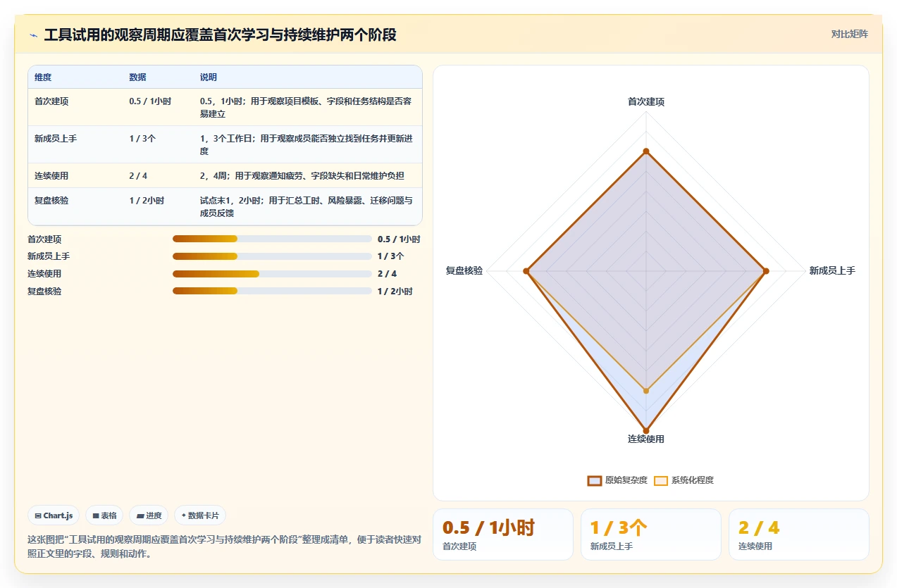Screen dimensions: 897x588
Task: Click the 连续使用 label in the progress list
Action: (x=44, y=274)
